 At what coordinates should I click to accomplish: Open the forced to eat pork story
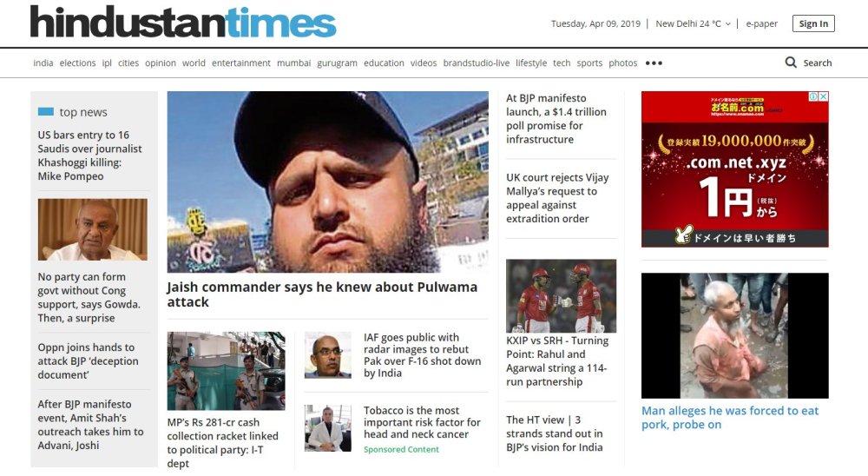(730, 417)
